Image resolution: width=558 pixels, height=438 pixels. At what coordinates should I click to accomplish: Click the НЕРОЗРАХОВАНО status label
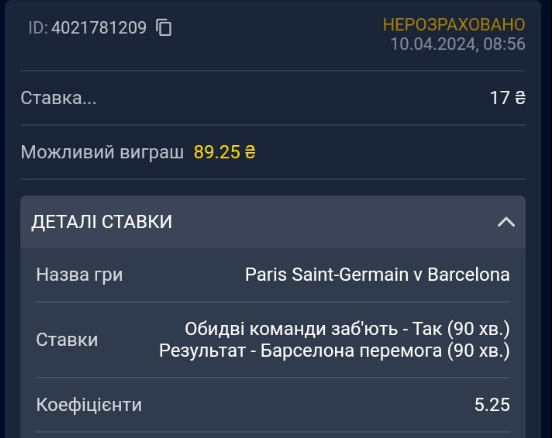point(454,25)
